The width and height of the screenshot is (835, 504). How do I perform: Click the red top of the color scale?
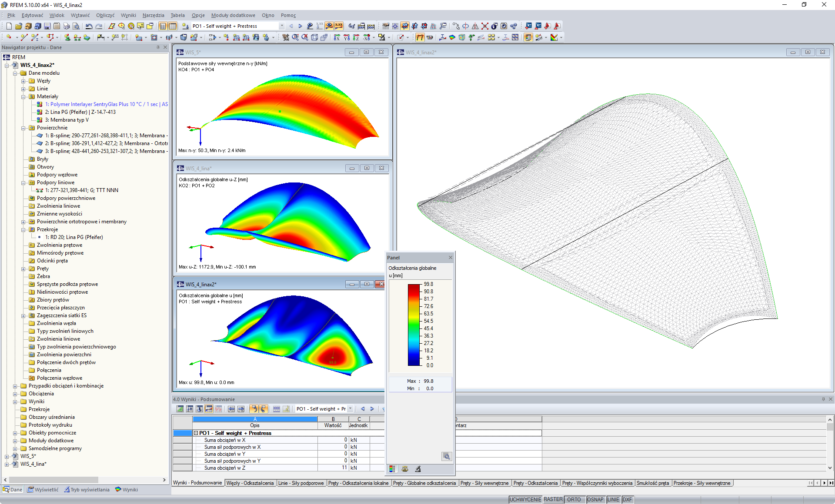pyautogui.click(x=414, y=287)
